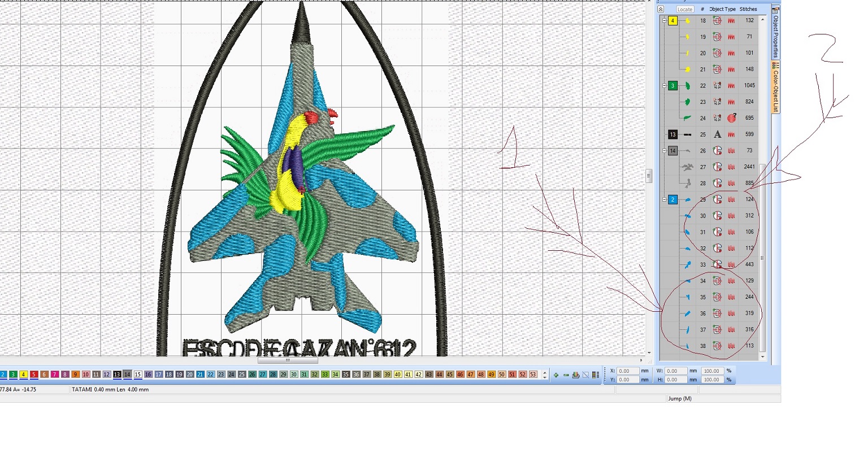Click the X position field
Viewport: 868px width, 470px height.
point(628,371)
